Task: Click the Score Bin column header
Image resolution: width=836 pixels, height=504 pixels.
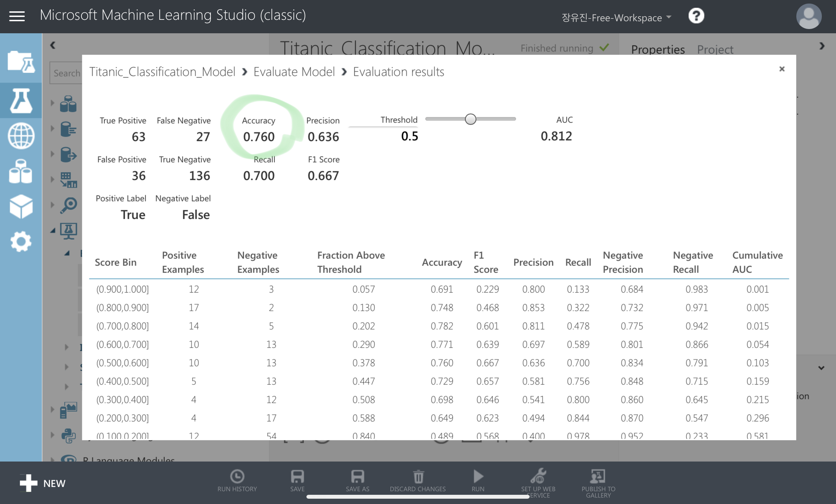Action: click(x=115, y=262)
